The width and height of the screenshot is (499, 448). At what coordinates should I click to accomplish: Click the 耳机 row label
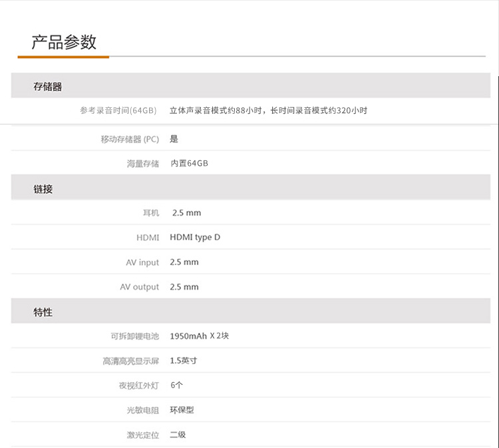coord(151,213)
